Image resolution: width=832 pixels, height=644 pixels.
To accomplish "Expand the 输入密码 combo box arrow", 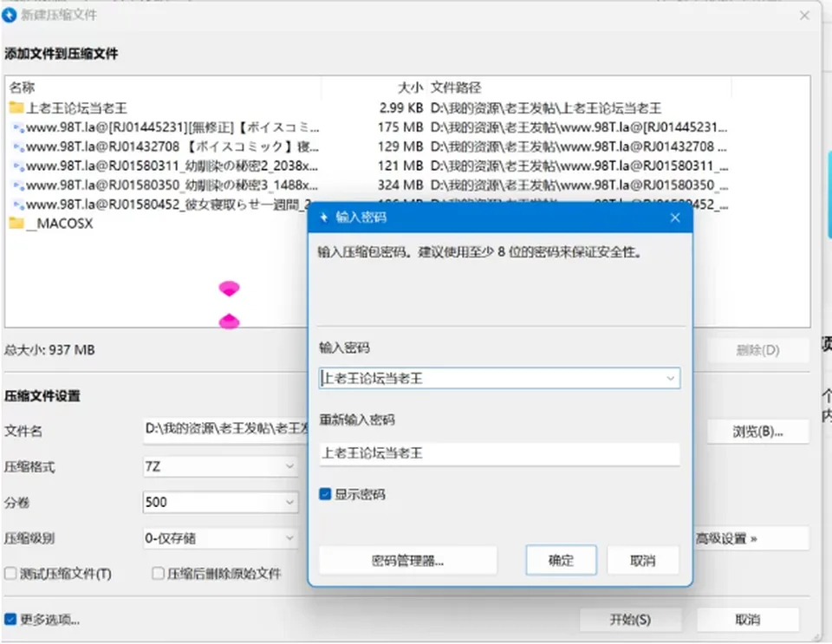I will click(670, 378).
